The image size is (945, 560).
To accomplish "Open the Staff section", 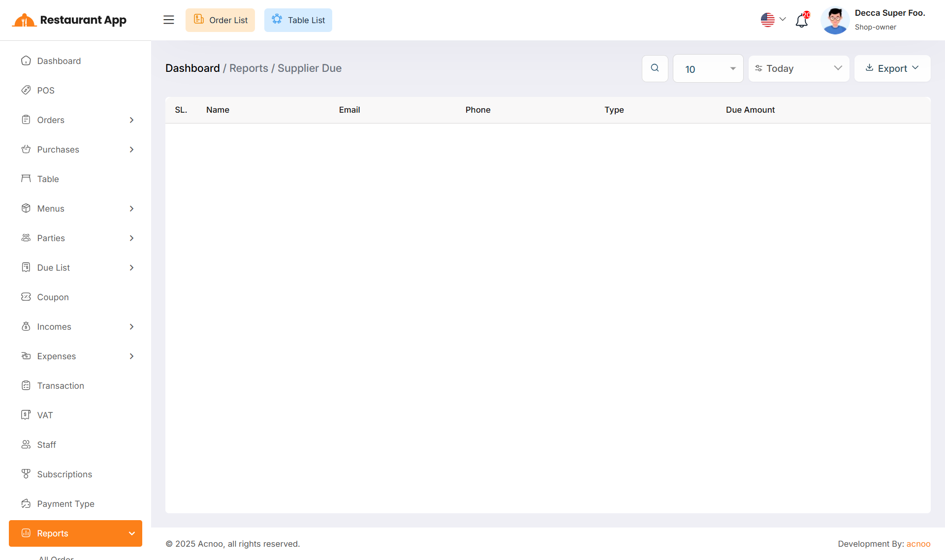I will (46, 445).
